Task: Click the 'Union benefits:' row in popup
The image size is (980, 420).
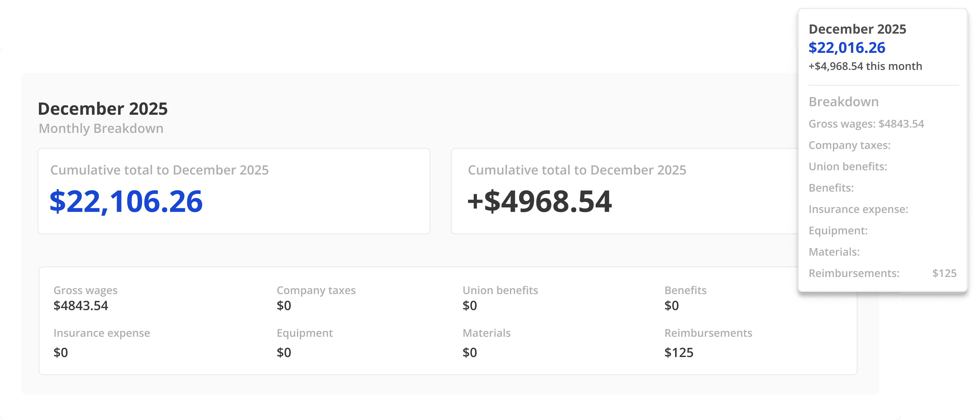Action: pos(848,167)
